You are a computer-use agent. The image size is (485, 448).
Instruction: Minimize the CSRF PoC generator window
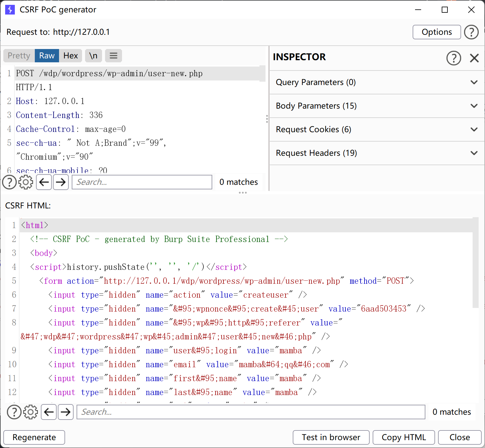[418, 10]
